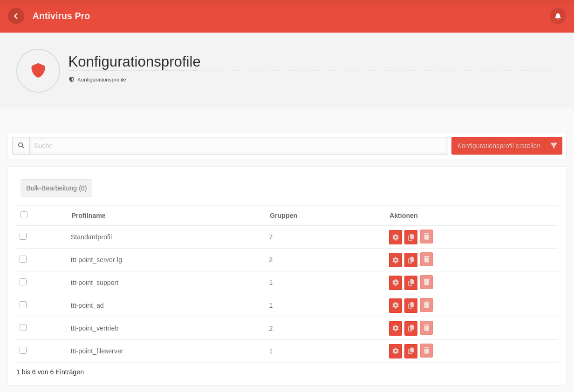Sort by the Gruppen column header
Image resolution: width=574 pixels, height=392 pixels.
283,216
